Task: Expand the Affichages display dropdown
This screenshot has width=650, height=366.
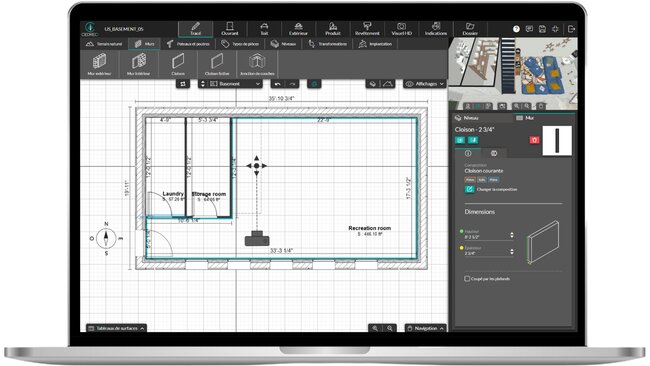Action: click(425, 84)
